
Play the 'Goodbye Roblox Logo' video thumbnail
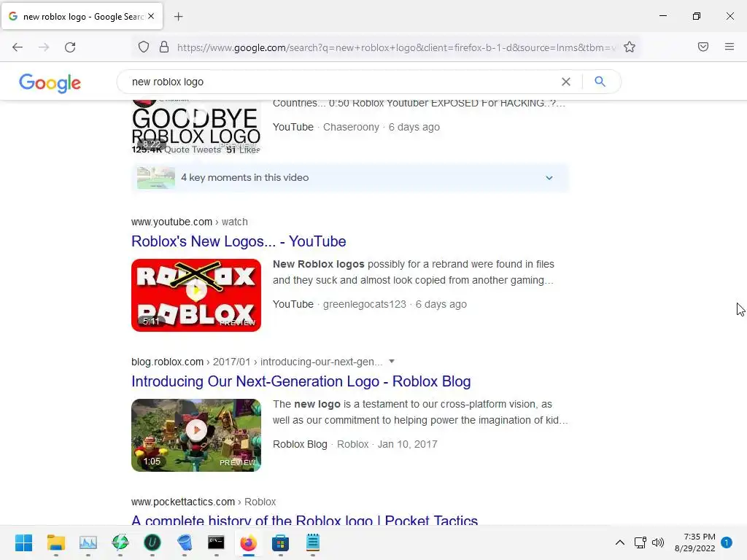196,127
